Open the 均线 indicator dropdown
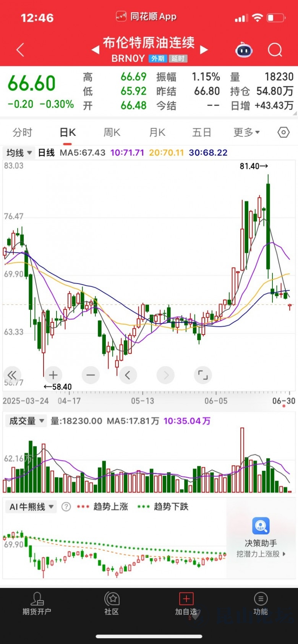The height and width of the screenshot is (644, 298). click(x=19, y=153)
